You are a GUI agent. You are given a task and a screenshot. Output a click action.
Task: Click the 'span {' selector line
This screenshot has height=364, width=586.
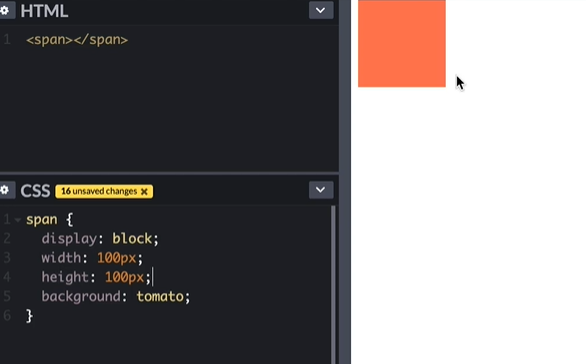tap(50, 219)
